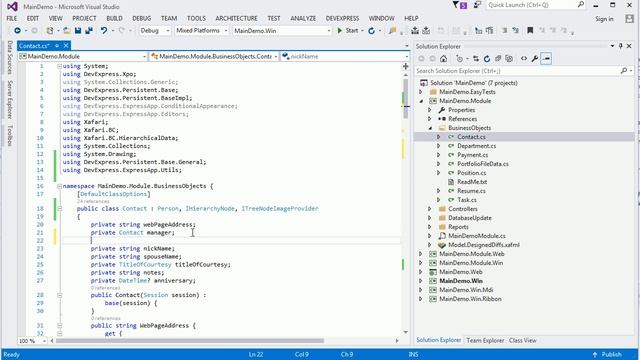
Task: Select Payment.cs in Solution Explorer
Action: click(472, 155)
